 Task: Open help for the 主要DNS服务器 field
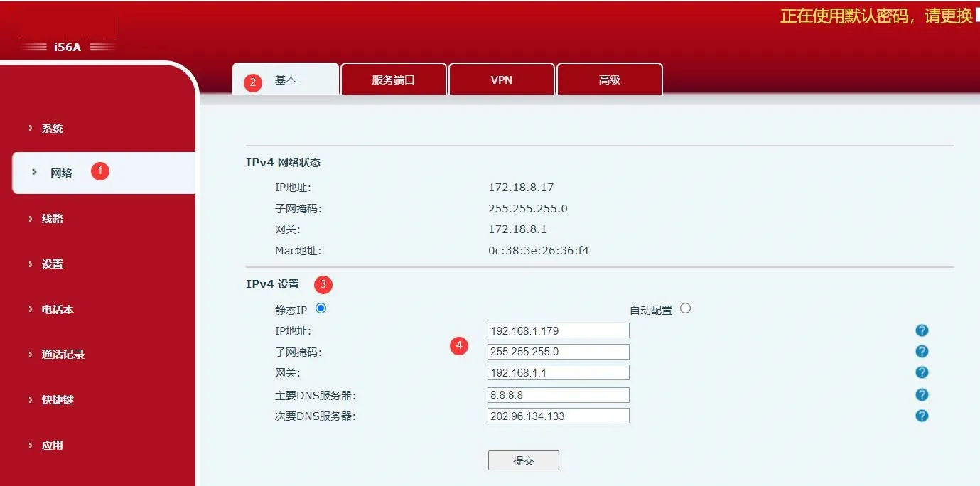922,394
